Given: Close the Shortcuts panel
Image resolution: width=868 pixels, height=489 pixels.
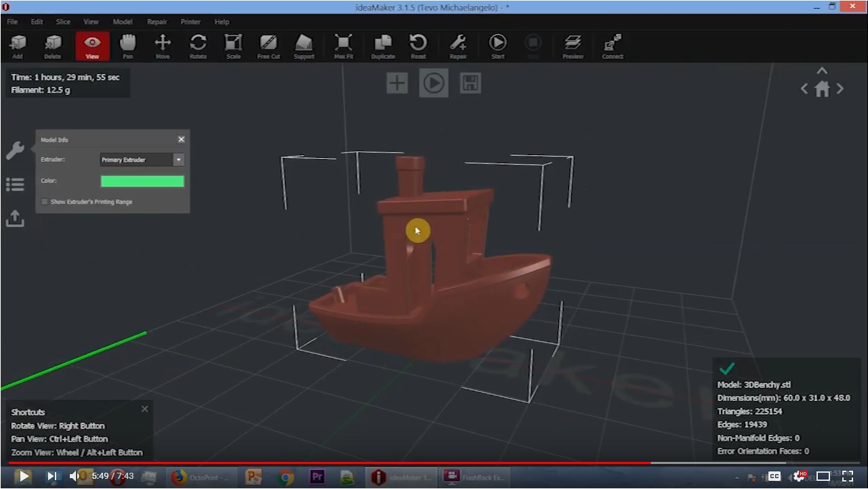Looking at the screenshot, I should point(144,409).
